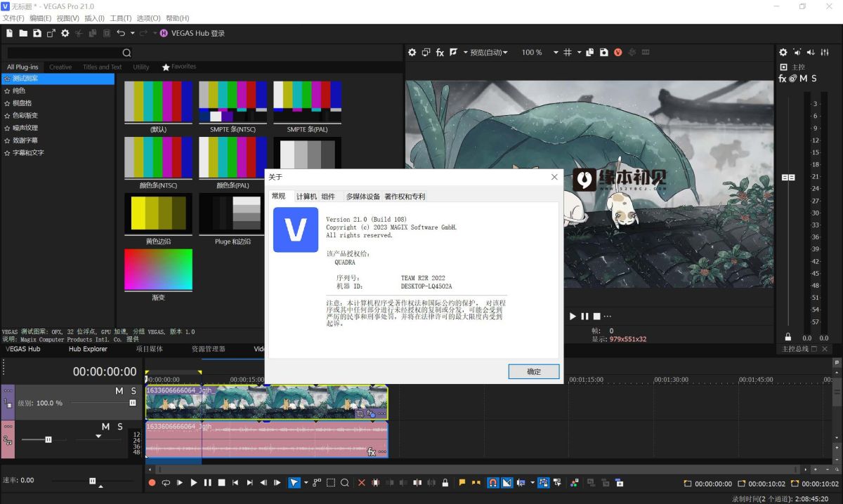843x504 pixels.
Task: Click the timeline Play button
Action: (194, 483)
